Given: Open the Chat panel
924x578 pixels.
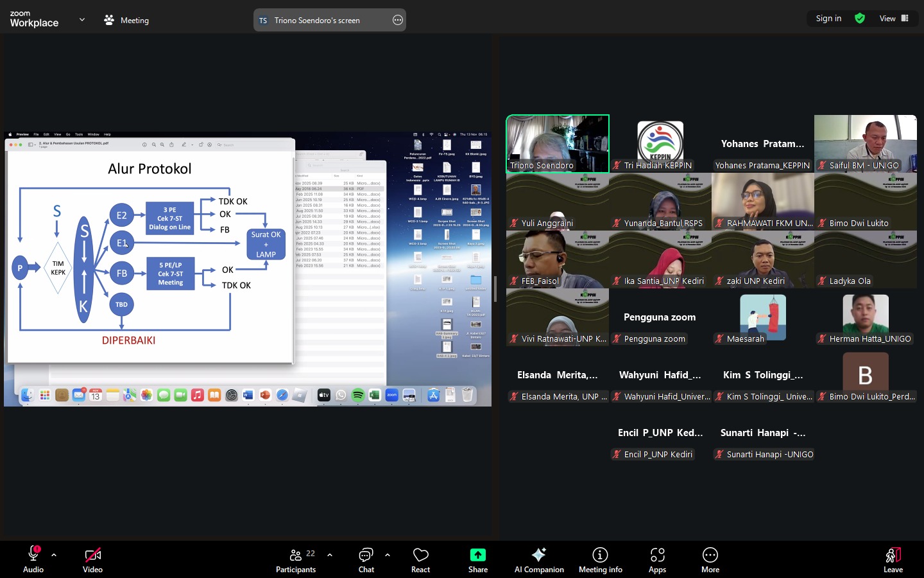Looking at the screenshot, I should [366, 559].
